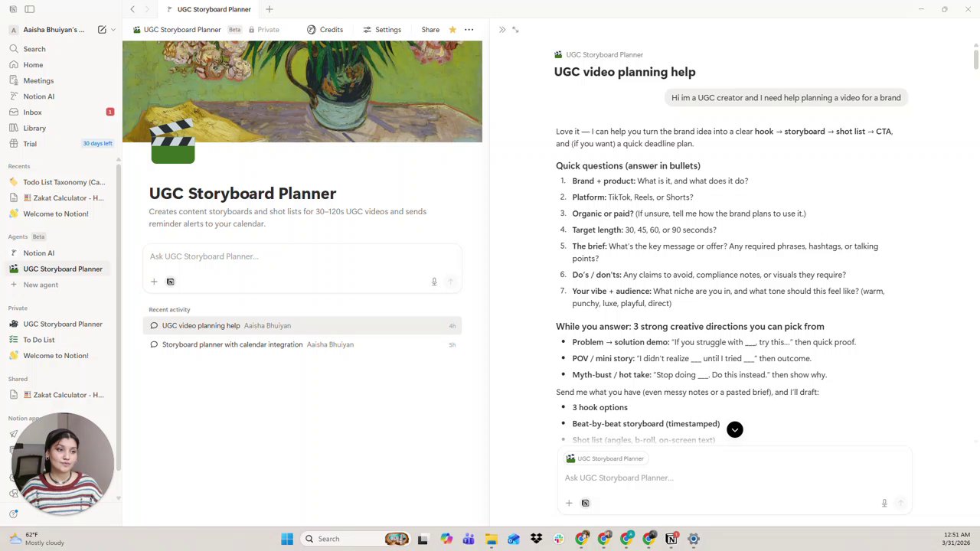Open the workspace switcher chevron

pyautogui.click(x=113, y=30)
